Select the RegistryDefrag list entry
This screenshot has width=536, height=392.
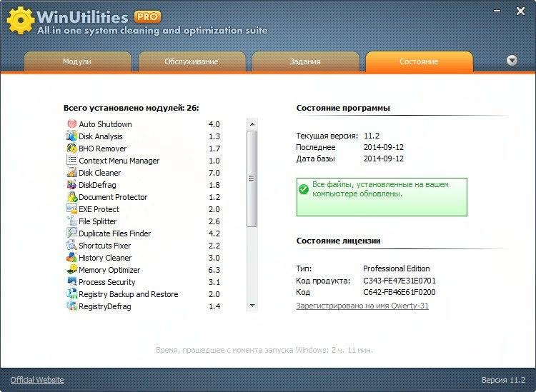144,306
